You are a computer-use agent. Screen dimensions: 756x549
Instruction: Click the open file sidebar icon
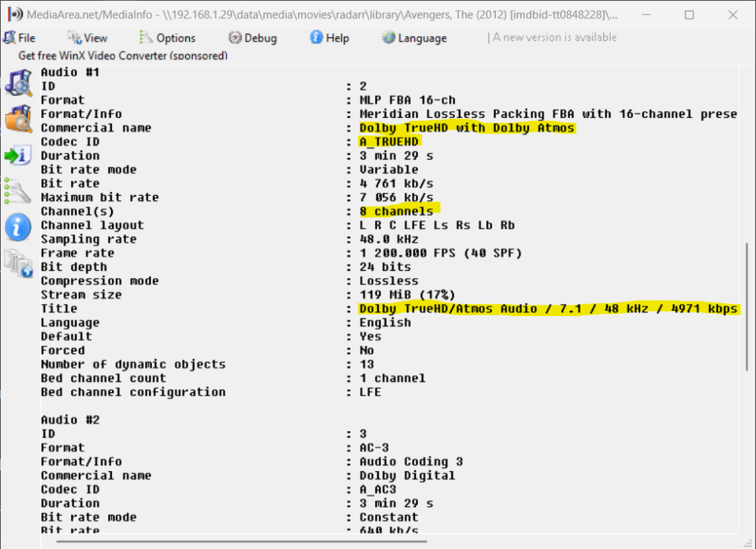tap(18, 82)
